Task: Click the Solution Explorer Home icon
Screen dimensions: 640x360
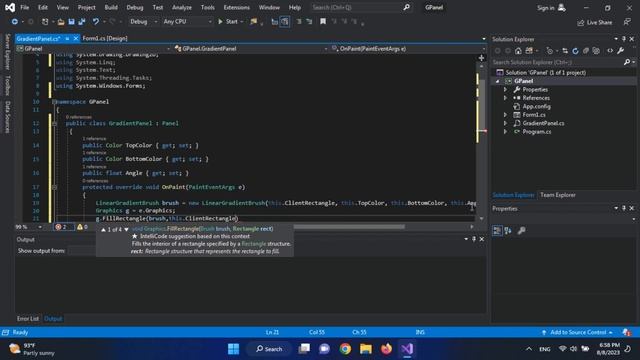Action: point(518,51)
